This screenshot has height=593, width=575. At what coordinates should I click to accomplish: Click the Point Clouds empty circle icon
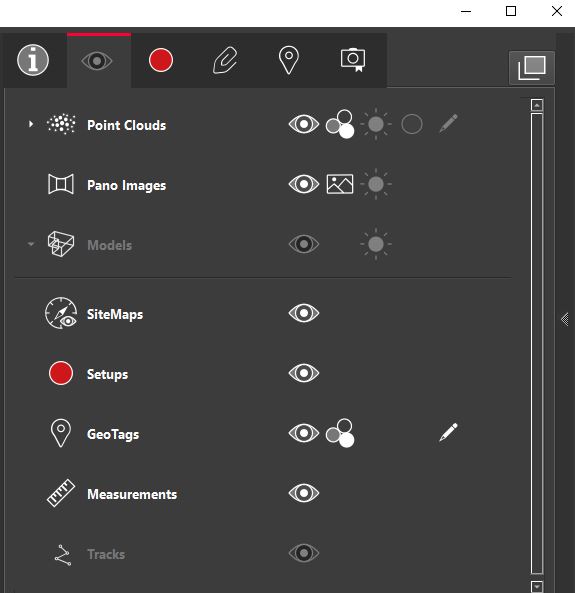(x=412, y=124)
